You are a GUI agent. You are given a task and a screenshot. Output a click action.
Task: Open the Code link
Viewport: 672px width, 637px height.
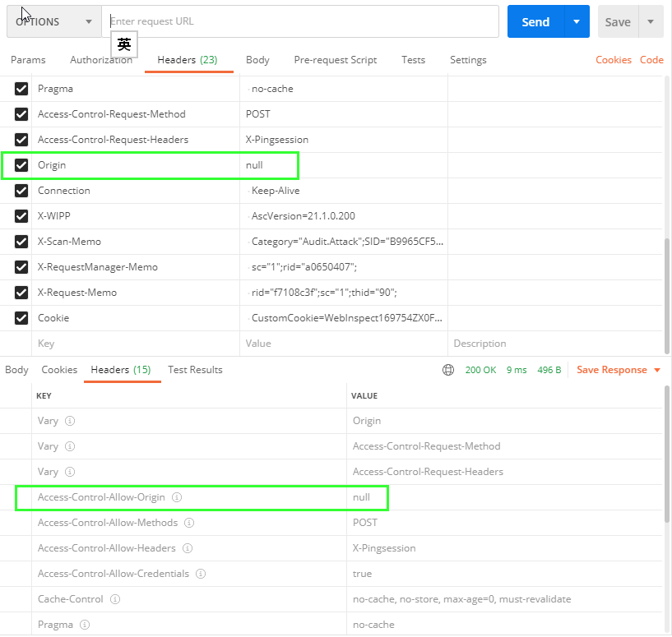651,59
